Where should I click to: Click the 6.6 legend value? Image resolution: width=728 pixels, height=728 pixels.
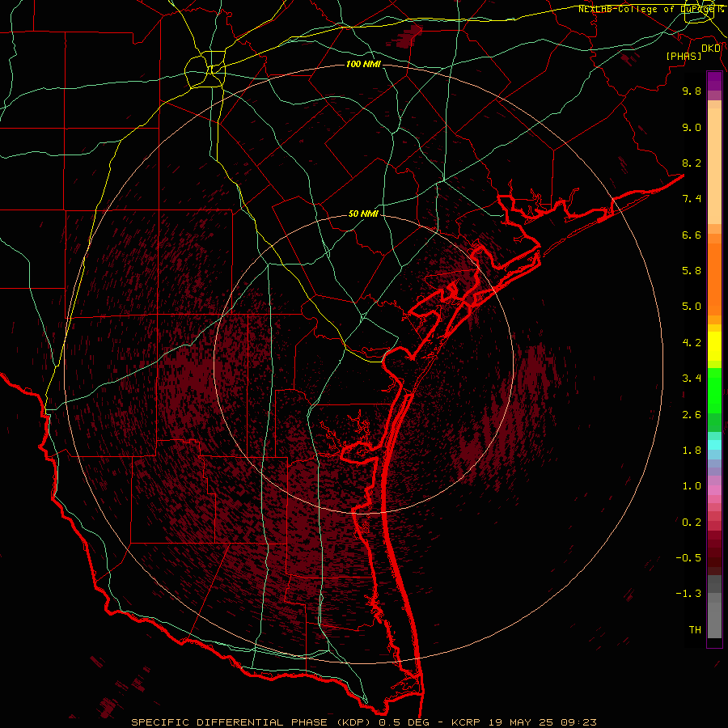pyautogui.click(x=692, y=235)
